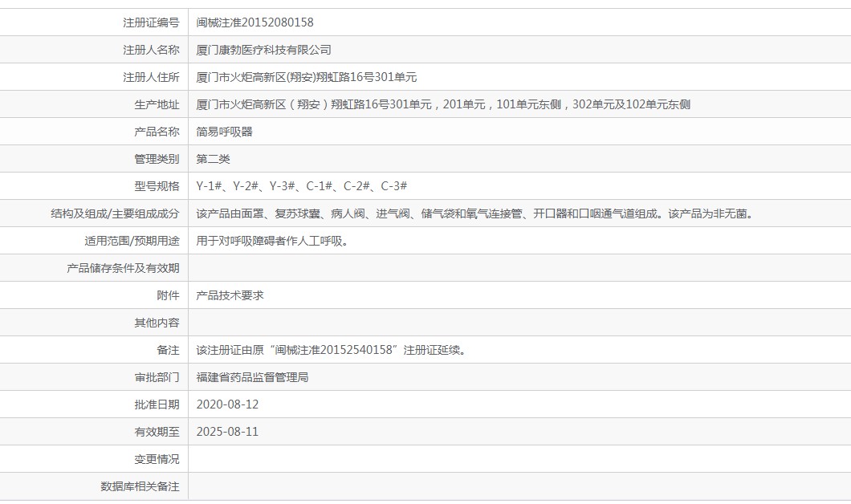Click the 产品储存条件及有效期 label

123,268
